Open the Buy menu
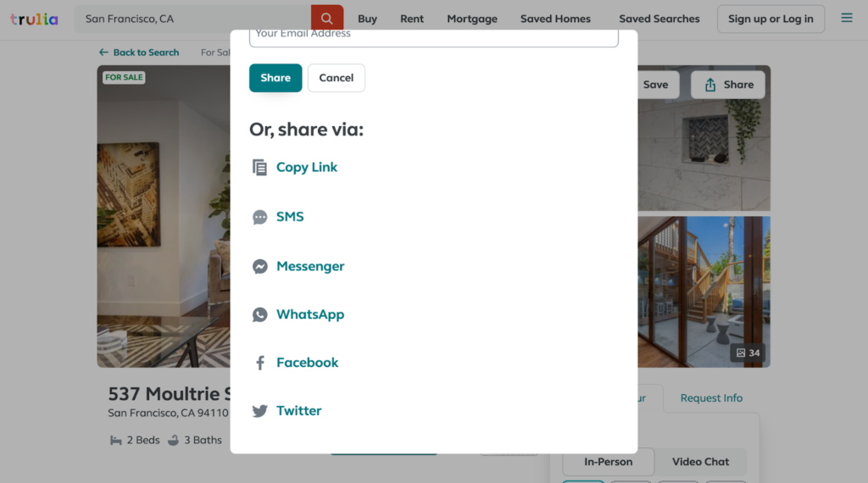 pyautogui.click(x=367, y=19)
